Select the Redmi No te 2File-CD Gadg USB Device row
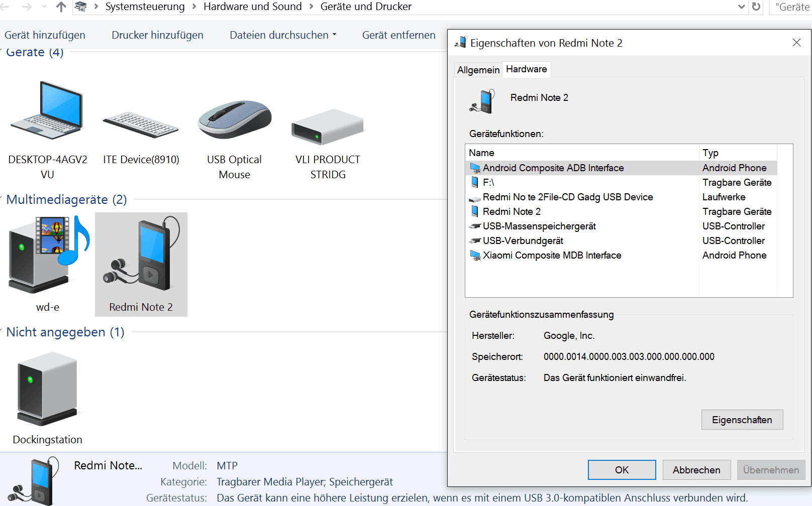 coord(621,197)
